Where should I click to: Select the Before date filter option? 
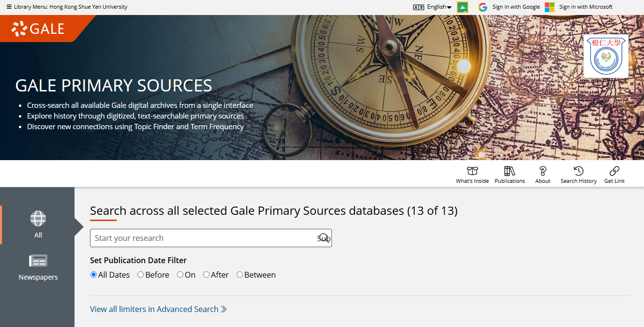pyautogui.click(x=141, y=275)
